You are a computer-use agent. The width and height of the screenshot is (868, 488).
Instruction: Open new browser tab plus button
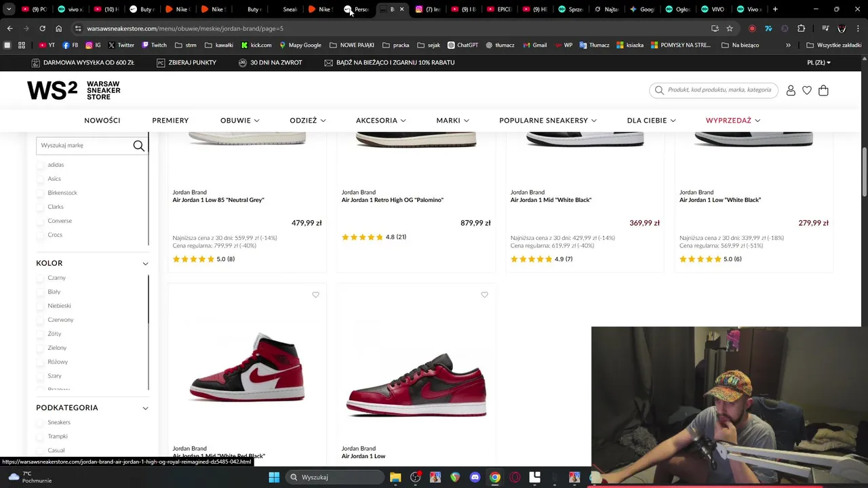[775, 9]
